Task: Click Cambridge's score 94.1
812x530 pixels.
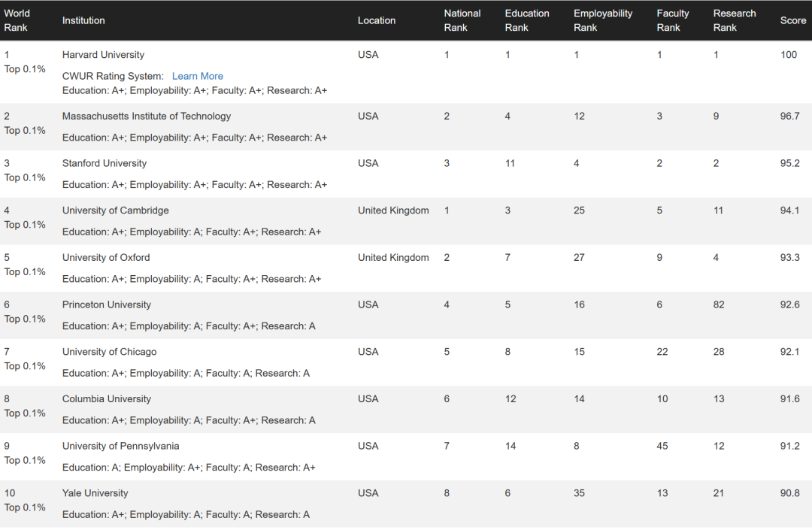Action: (x=789, y=210)
